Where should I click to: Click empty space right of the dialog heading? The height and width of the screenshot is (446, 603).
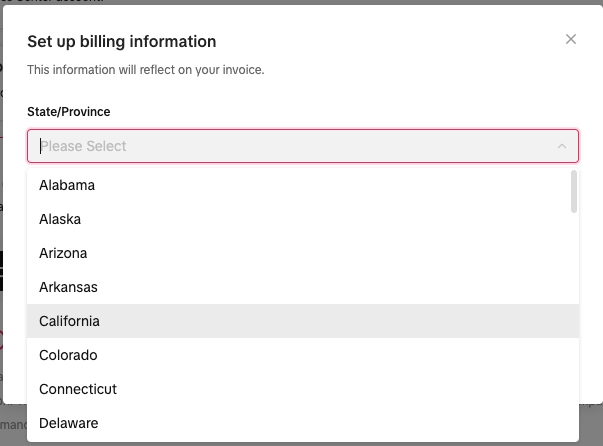coord(400,41)
